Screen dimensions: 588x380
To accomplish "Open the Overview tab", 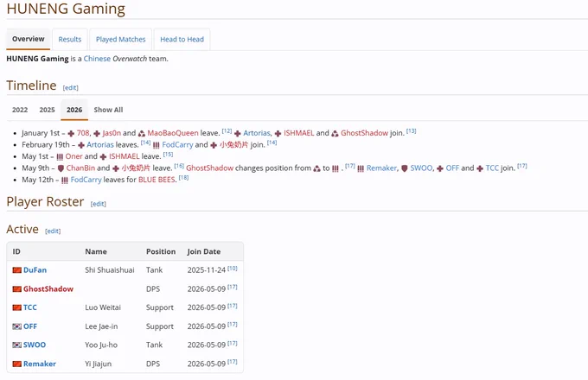I will 29,39.
